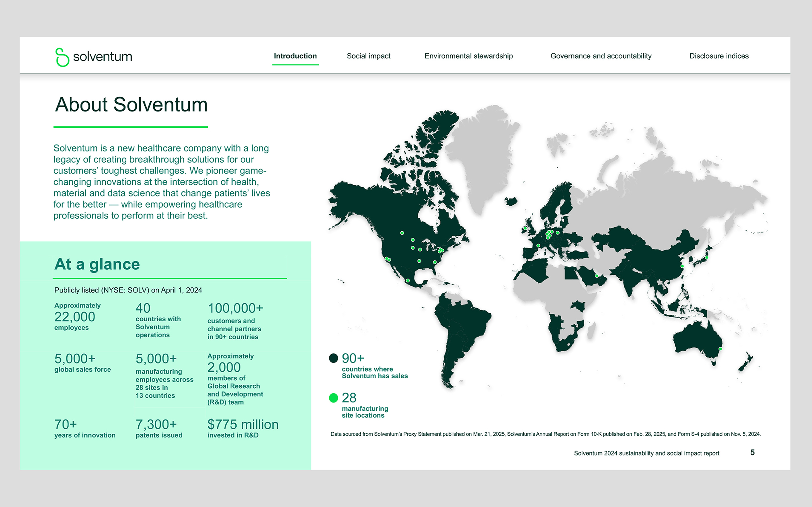
Task: Click the Solventum logo icon
Action: click(x=62, y=57)
